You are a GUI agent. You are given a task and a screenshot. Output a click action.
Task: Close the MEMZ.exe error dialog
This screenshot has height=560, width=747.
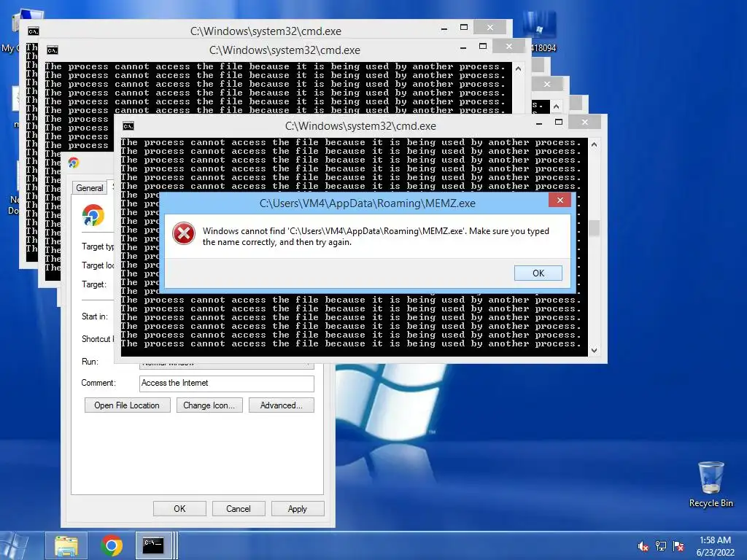tap(560, 200)
